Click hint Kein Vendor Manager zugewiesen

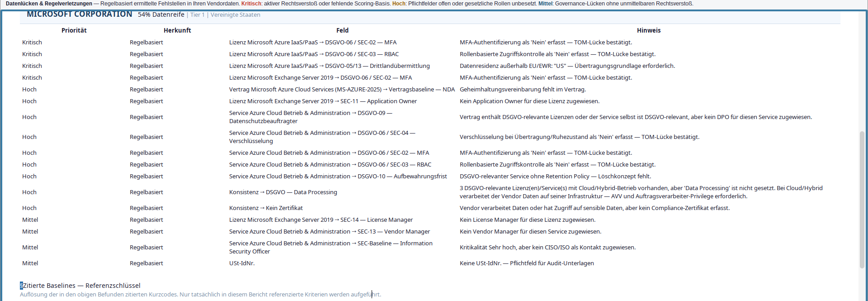tap(530, 231)
